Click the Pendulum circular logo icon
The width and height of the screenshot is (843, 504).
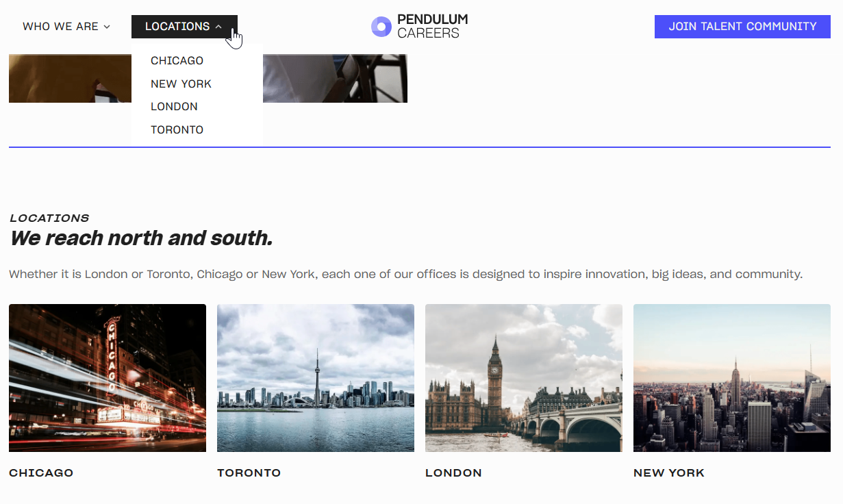click(381, 27)
